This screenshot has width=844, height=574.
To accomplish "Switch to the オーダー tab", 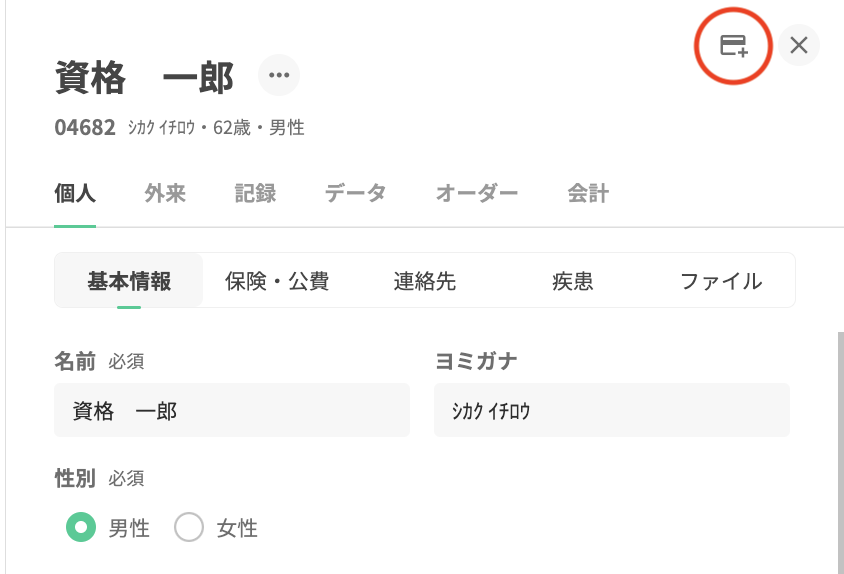I will point(477,194).
